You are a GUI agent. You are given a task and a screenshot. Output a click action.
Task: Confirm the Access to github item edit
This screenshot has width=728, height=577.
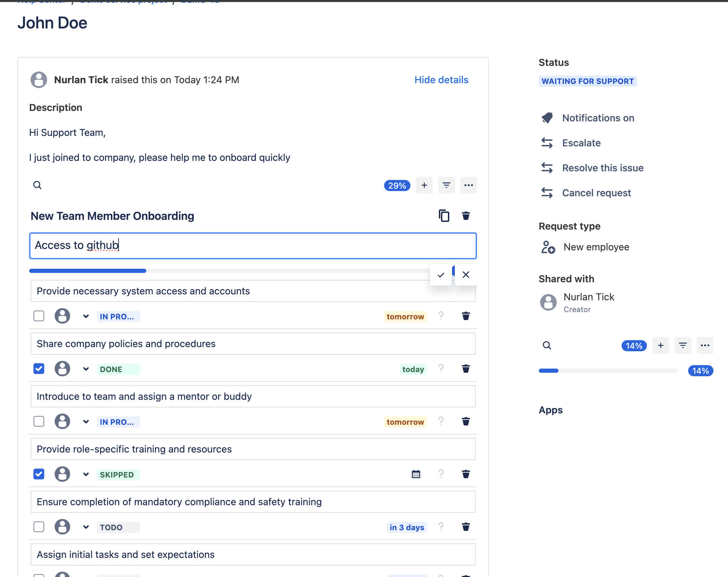[441, 275]
